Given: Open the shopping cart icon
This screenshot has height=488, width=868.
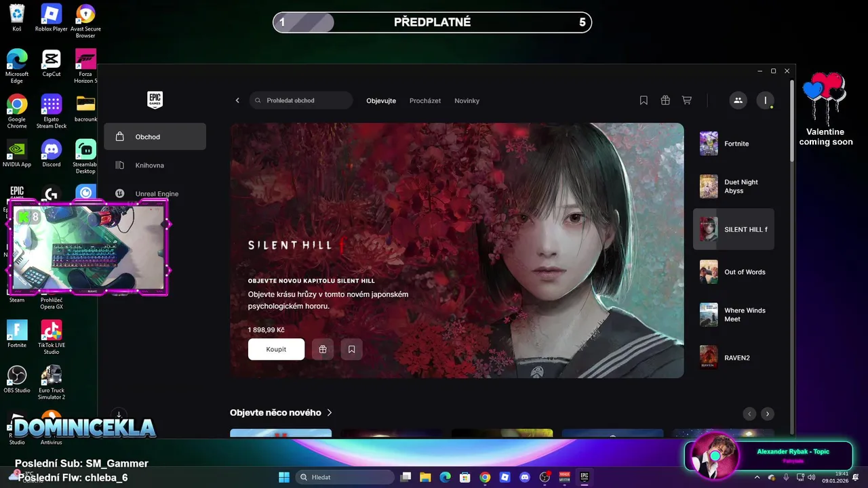Looking at the screenshot, I should point(687,100).
